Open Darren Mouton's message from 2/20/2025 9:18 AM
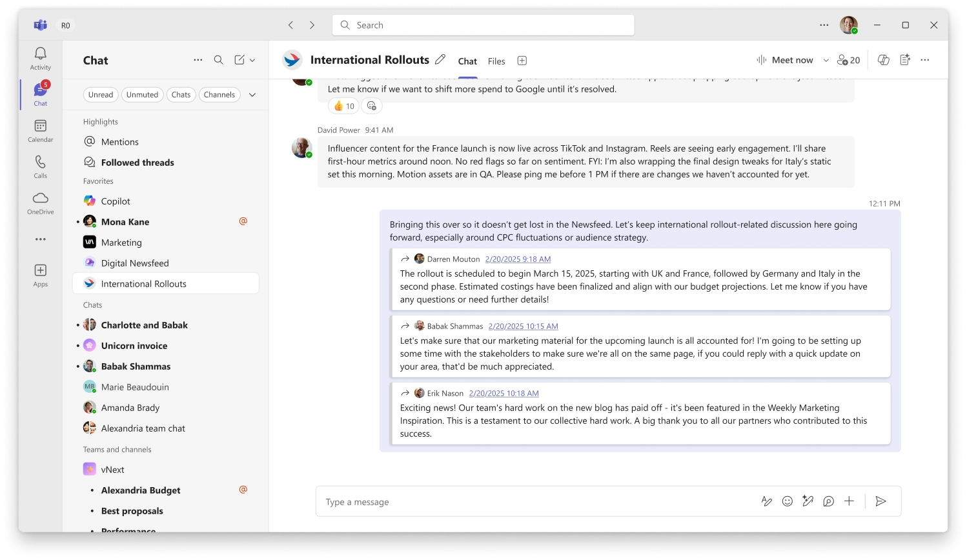 click(518, 259)
